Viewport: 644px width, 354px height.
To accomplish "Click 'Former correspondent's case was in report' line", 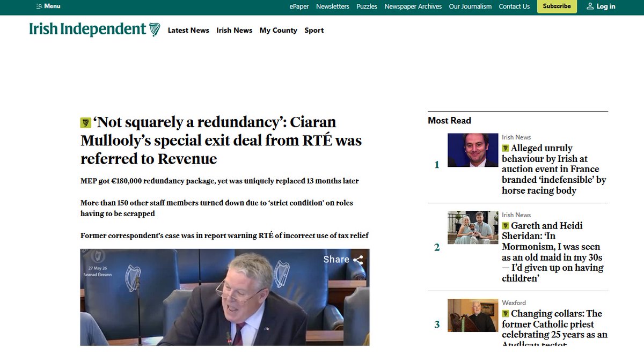I will coord(224,235).
